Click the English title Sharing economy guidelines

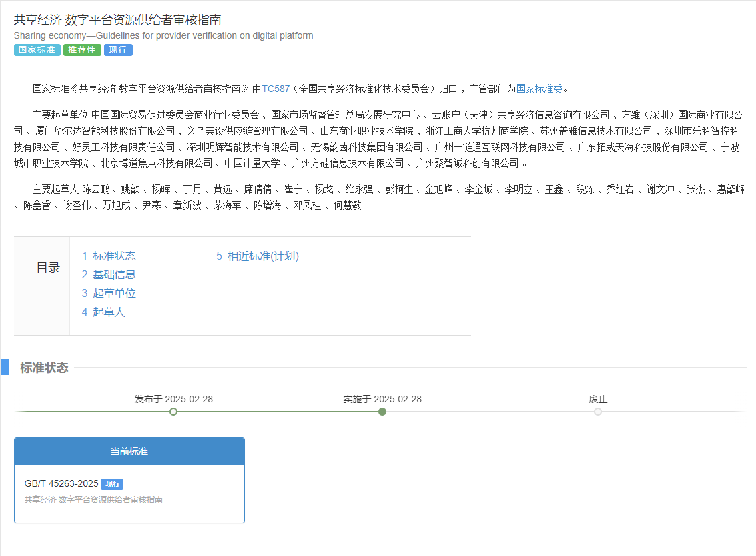(x=163, y=35)
